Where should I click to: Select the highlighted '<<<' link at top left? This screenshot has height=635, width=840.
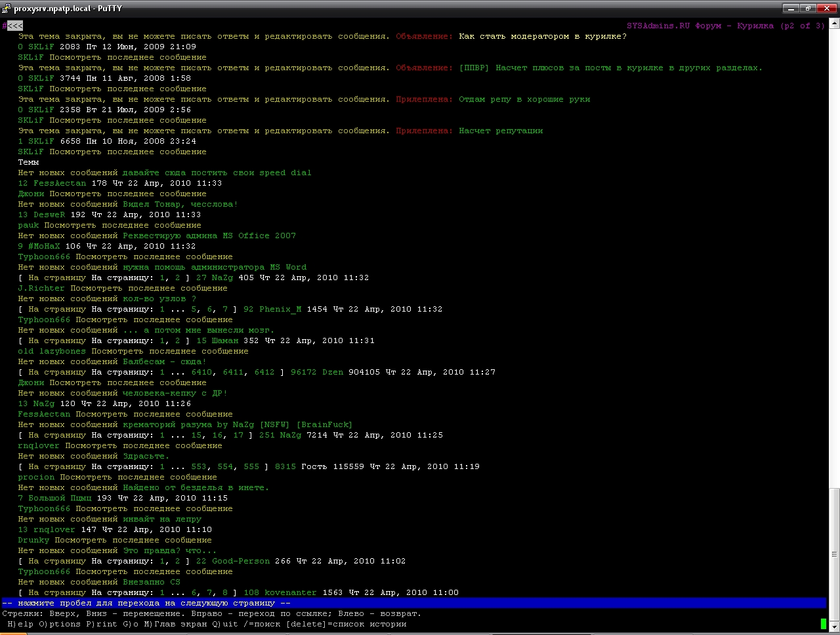[x=15, y=26]
